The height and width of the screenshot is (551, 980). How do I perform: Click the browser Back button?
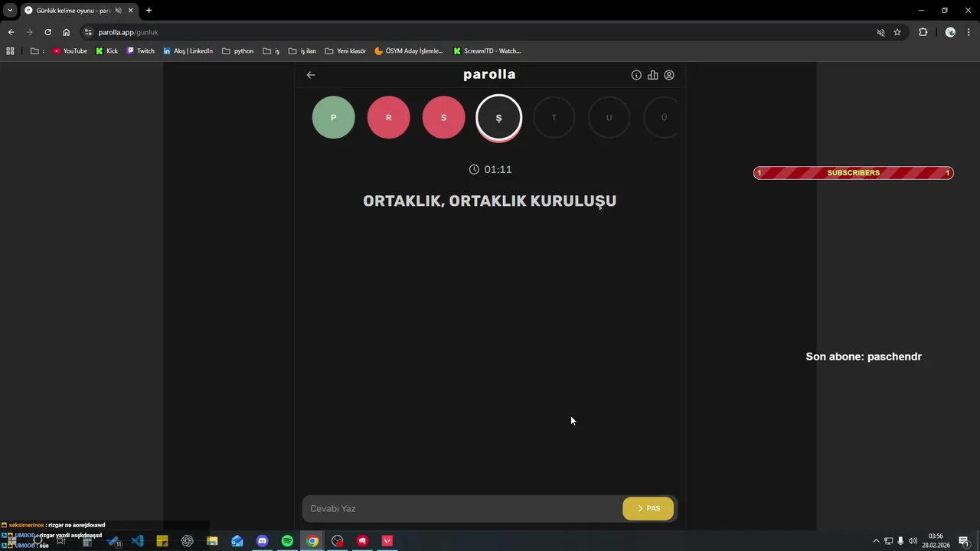coord(11,32)
